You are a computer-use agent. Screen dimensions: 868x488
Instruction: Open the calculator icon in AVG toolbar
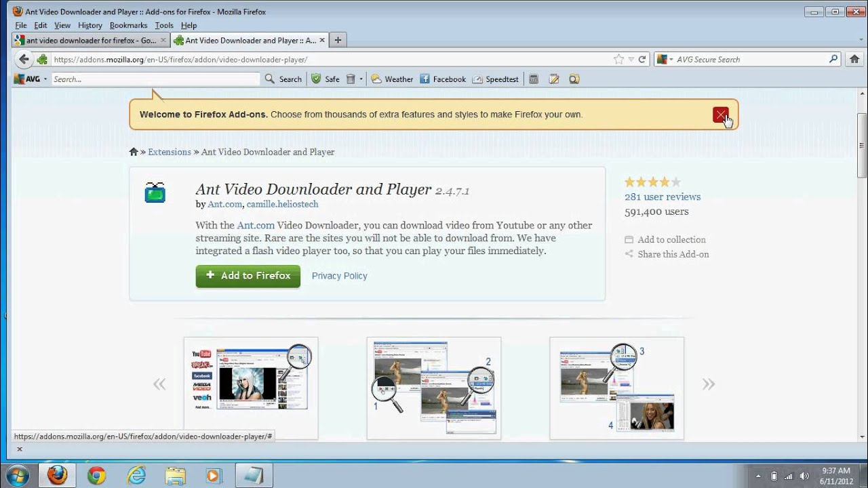(534, 79)
